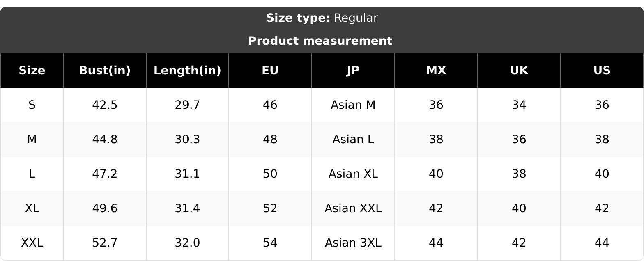Click the EU column header

270,71
